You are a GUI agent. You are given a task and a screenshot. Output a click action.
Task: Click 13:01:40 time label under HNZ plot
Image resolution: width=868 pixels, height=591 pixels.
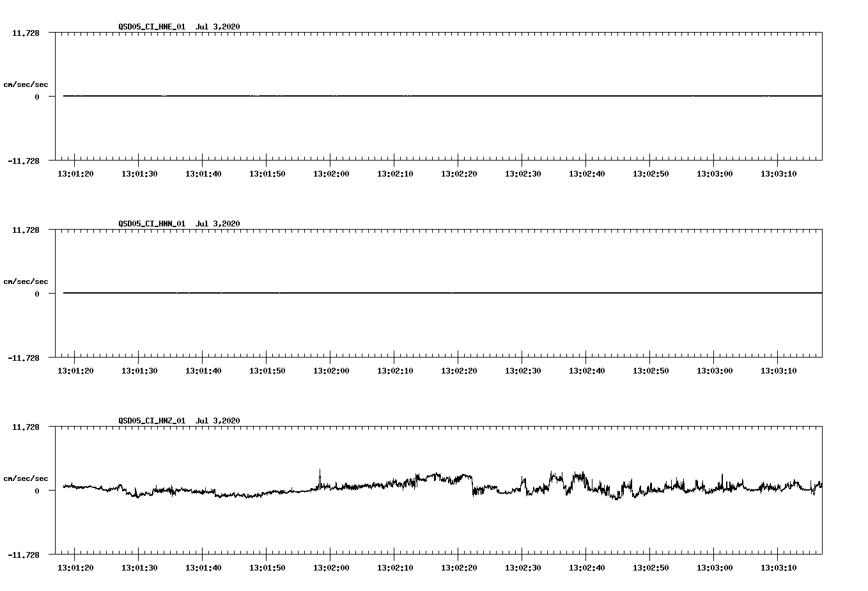(203, 568)
